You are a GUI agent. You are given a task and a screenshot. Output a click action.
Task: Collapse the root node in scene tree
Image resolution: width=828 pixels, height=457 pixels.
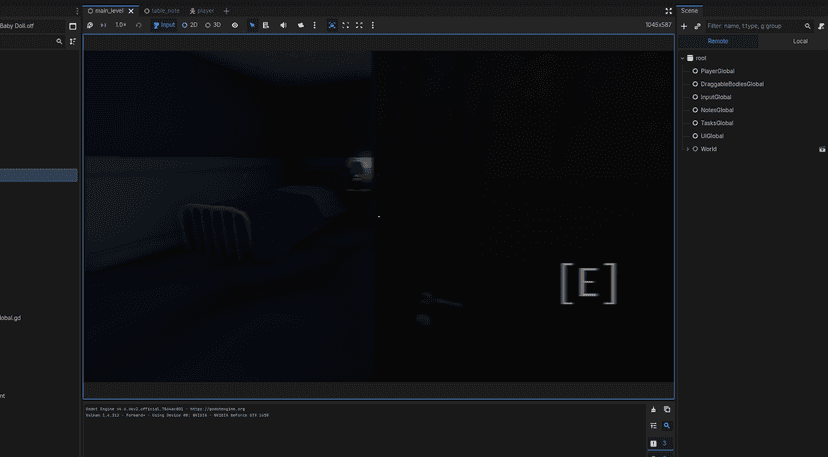[682, 58]
